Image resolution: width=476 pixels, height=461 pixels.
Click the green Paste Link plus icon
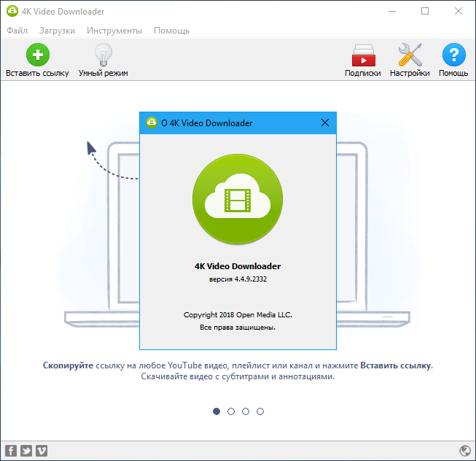pos(38,55)
